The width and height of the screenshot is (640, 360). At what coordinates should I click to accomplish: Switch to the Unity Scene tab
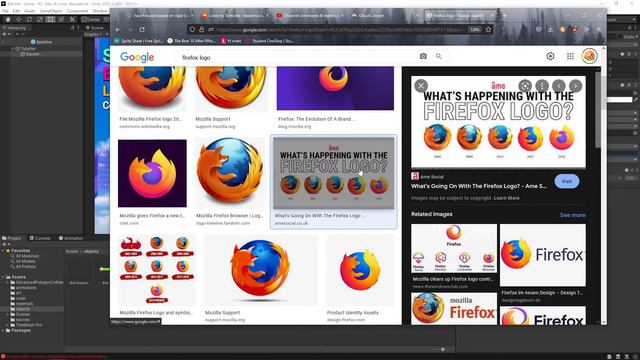coord(95,28)
